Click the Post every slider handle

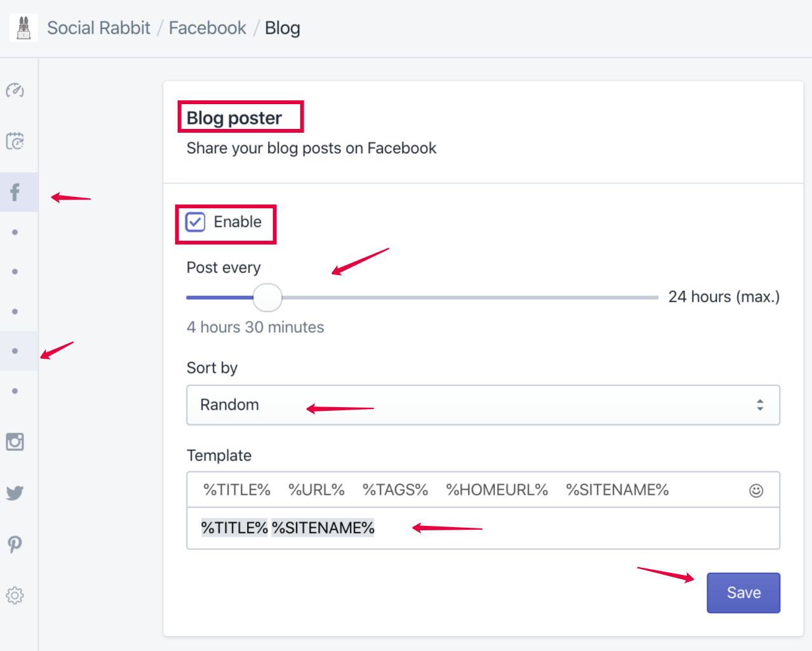(x=267, y=297)
